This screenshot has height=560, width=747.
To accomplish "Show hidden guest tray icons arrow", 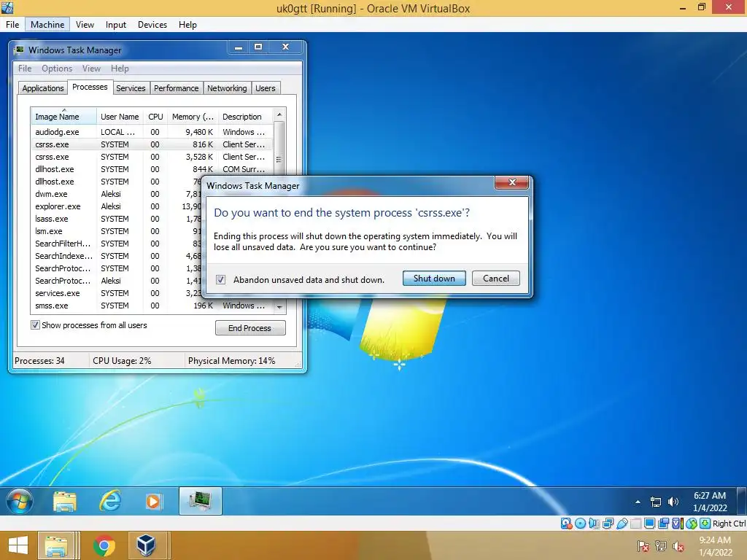I will coord(638,502).
